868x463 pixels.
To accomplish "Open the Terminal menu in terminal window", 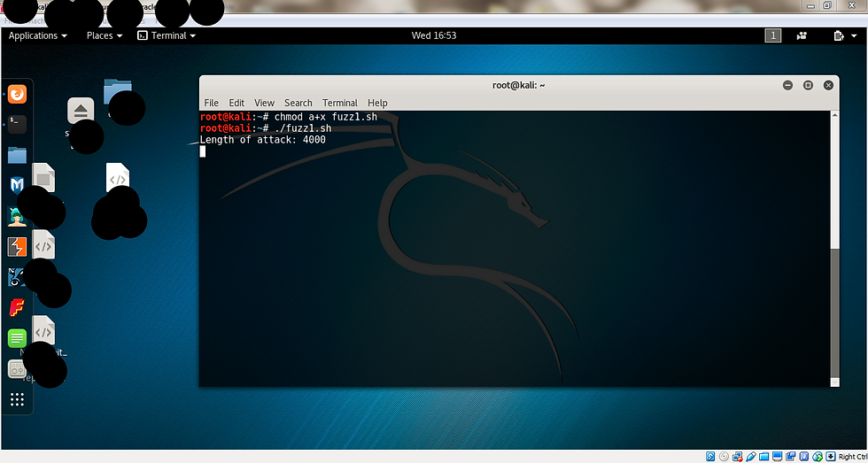I will [x=340, y=103].
